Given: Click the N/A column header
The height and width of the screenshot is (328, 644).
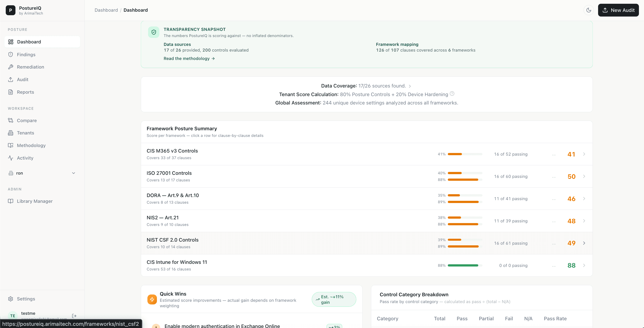Looking at the screenshot, I should click(x=528, y=319).
